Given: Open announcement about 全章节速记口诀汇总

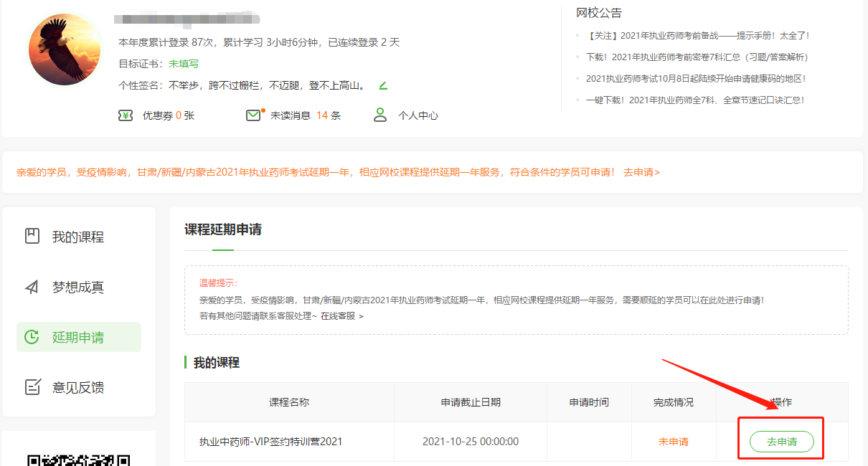Looking at the screenshot, I should (694, 100).
